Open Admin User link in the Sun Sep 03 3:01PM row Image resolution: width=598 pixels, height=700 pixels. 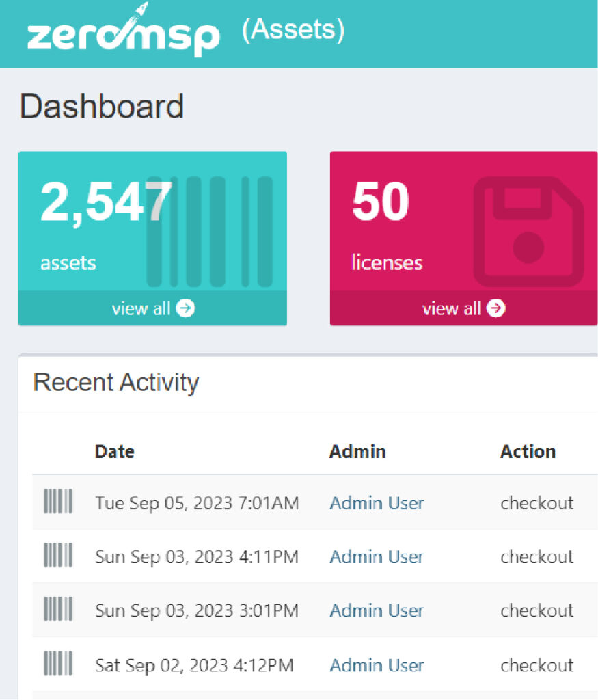(377, 610)
